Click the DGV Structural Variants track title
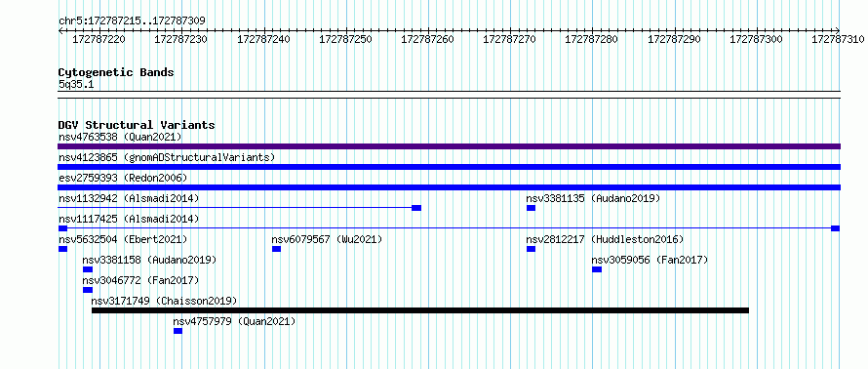 pos(137,125)
